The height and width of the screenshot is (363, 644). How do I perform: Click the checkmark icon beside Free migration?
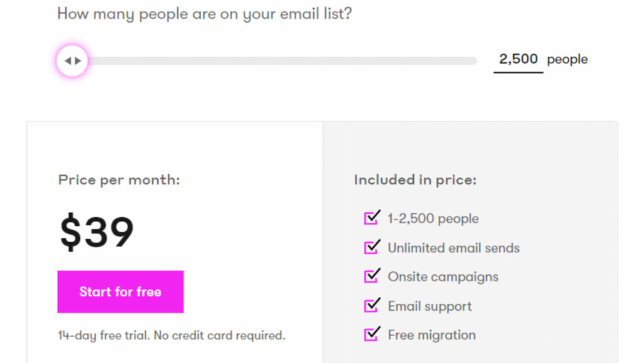coord(372,335)
